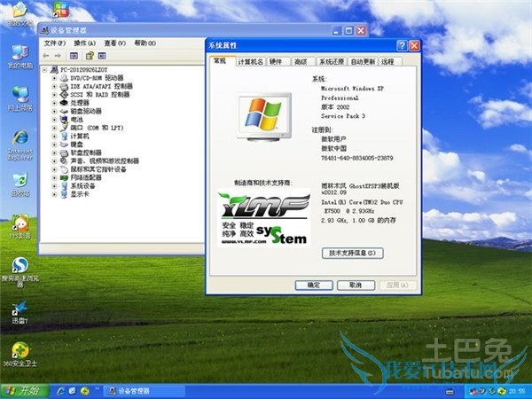532x399 pixels.
Task: Open the 帮助(H) menu in Device Manager
Action: point(145,43)
